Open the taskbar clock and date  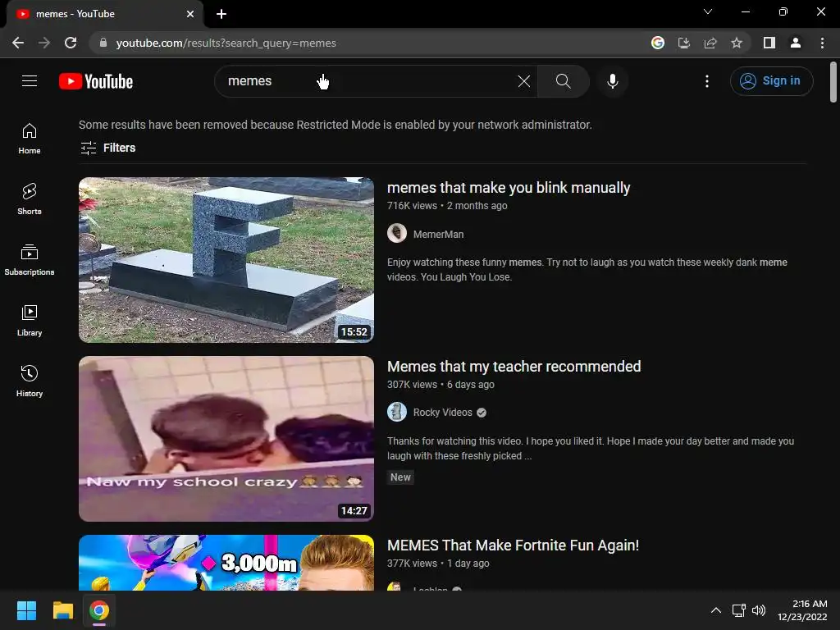(x=802, y=610)
